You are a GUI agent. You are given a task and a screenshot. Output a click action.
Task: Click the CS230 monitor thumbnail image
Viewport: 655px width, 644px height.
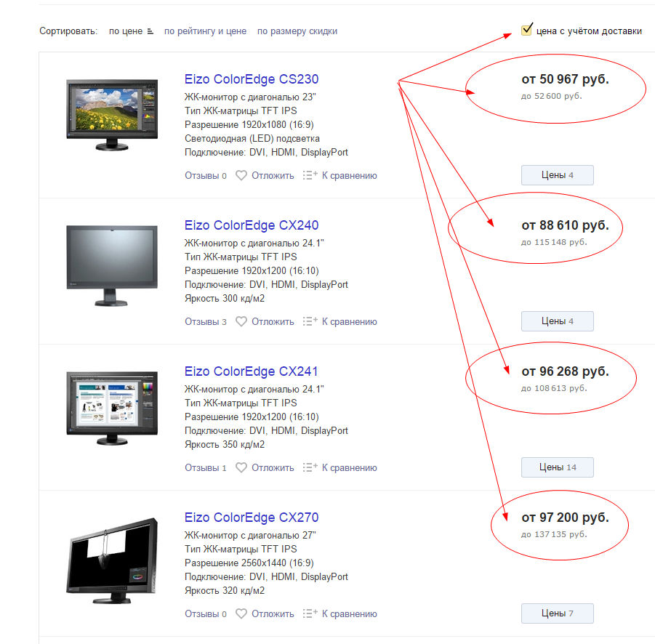(x=112, y=115)
